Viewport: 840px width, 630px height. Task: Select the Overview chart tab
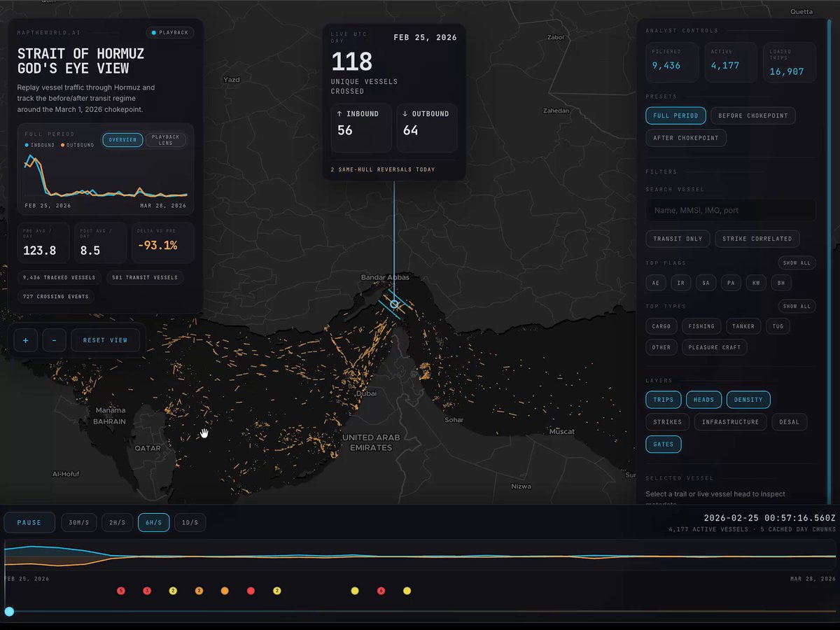122,140
